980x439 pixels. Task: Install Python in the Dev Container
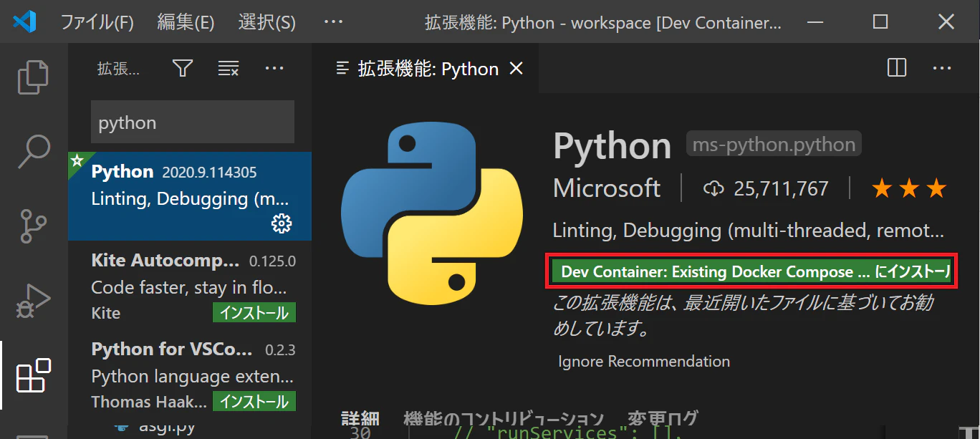tap(751, 271)
